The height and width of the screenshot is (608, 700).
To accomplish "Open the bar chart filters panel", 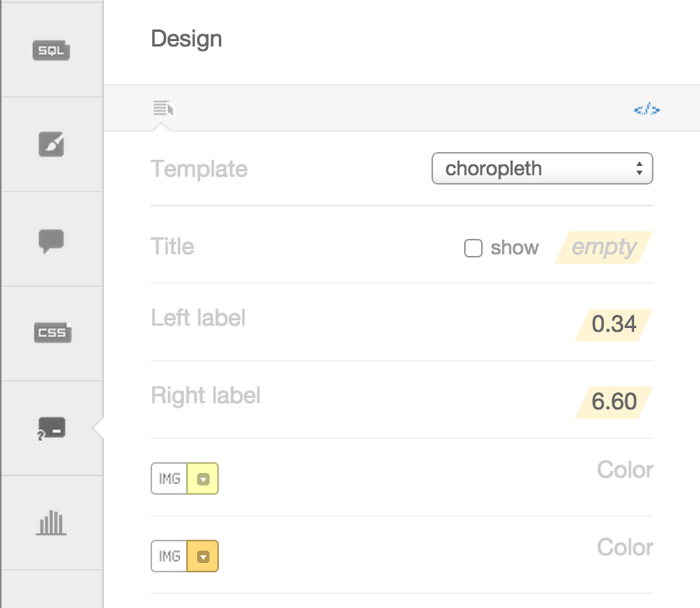I will (52, 523).
